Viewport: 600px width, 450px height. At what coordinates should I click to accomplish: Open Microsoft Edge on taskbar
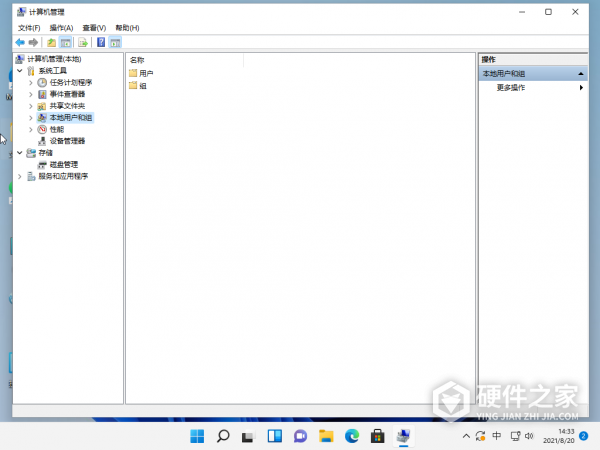352,436
